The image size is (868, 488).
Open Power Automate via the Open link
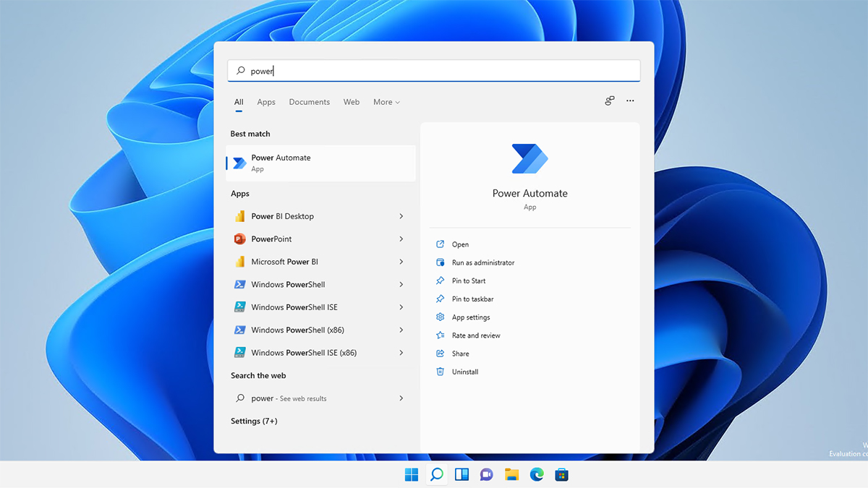point(459,244)
